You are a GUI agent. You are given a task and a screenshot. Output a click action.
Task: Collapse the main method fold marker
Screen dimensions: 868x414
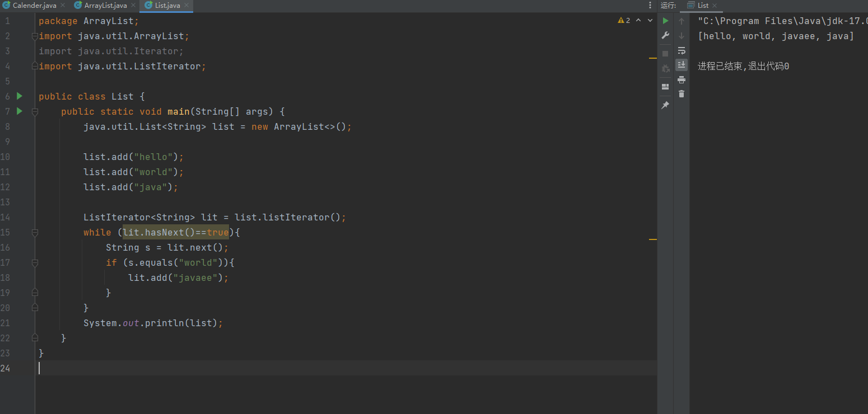click(35, 112)
